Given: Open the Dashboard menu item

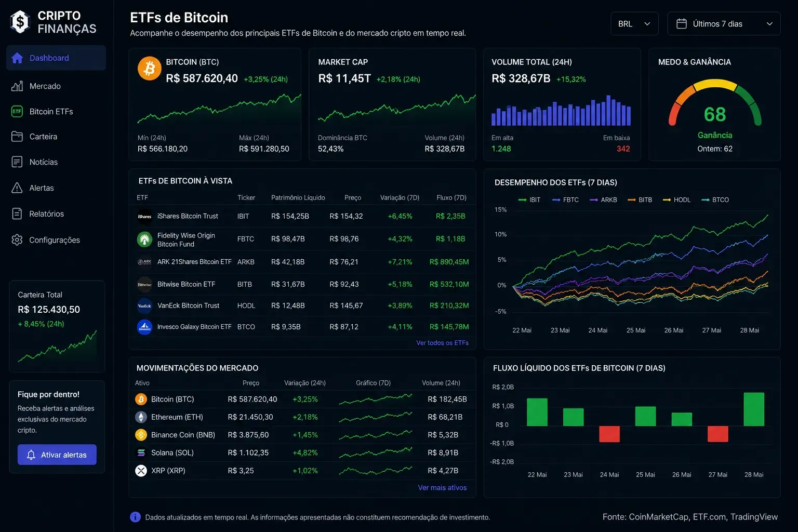Looking at the screenshot, I should (x=56, y=58).
